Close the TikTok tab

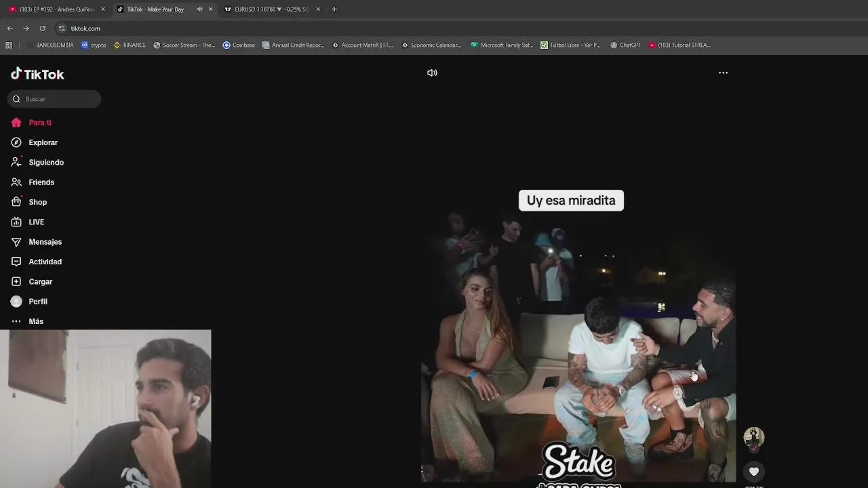(210, 9)
